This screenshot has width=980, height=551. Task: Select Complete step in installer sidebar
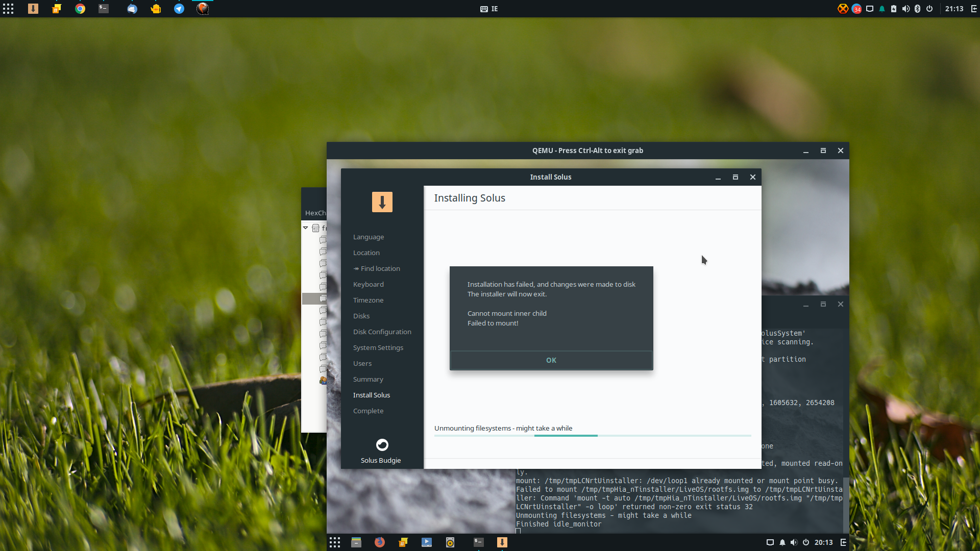[368, 411]
